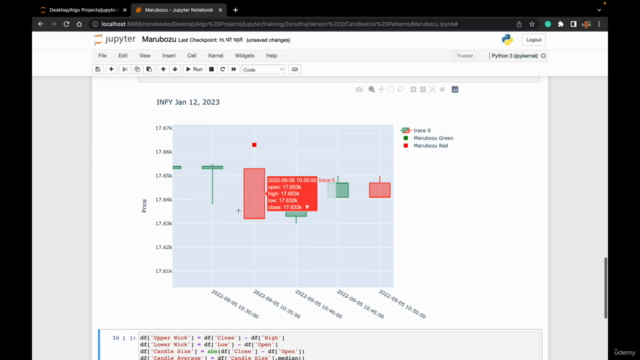Click the Plotly autoscale icon

pyautogui.click(x=433, y=89)
